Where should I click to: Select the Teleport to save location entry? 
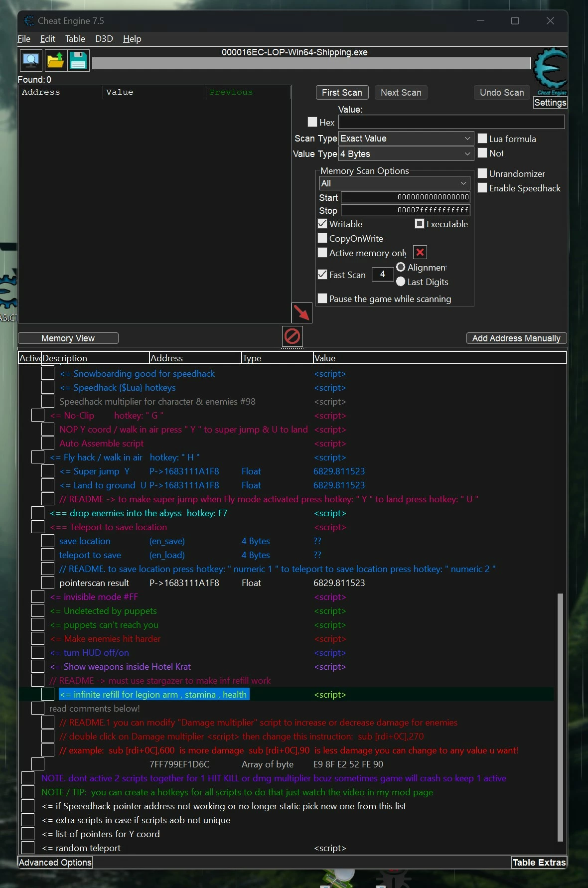[x=108, y=527]
